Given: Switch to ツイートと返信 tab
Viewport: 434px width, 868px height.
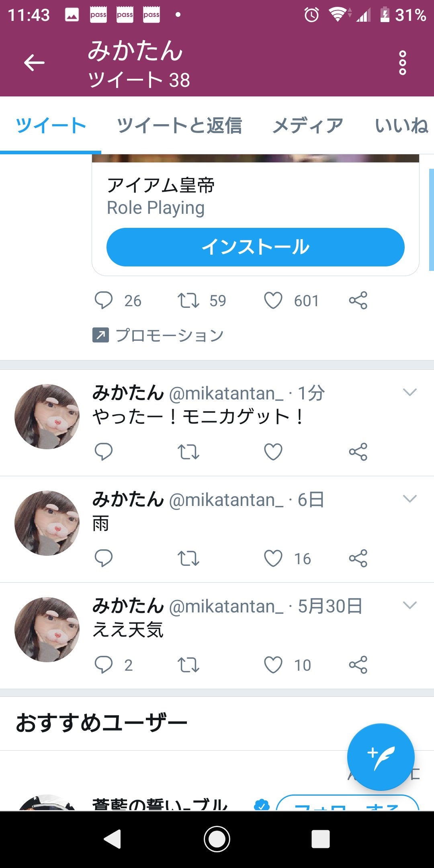Looking at the screenshot, I should (179, 125).
